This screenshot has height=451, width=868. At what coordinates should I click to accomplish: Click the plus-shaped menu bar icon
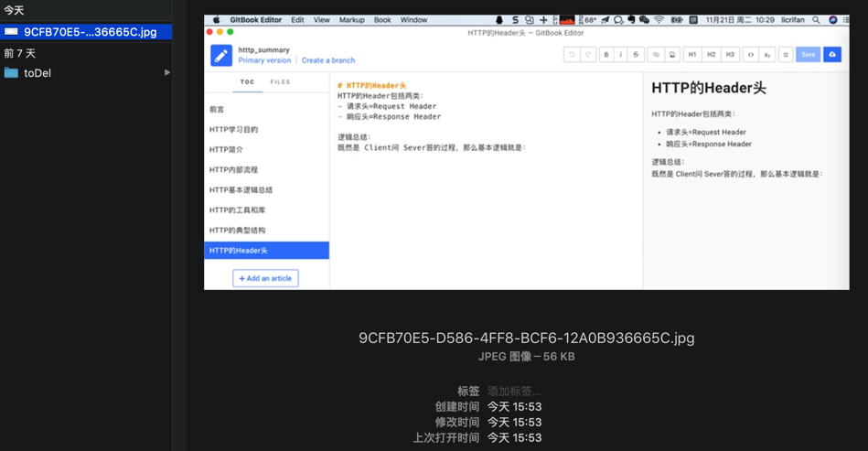[543, 20]
